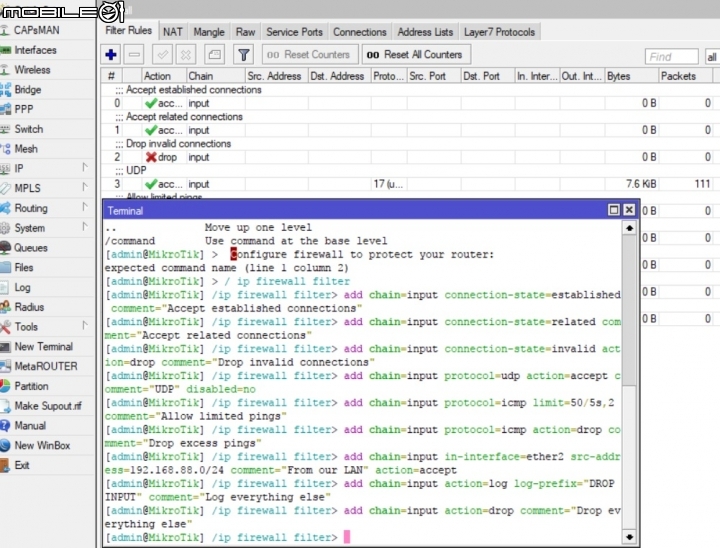Open the Address Lists tab
720x548 pixels.
point(425,32)
